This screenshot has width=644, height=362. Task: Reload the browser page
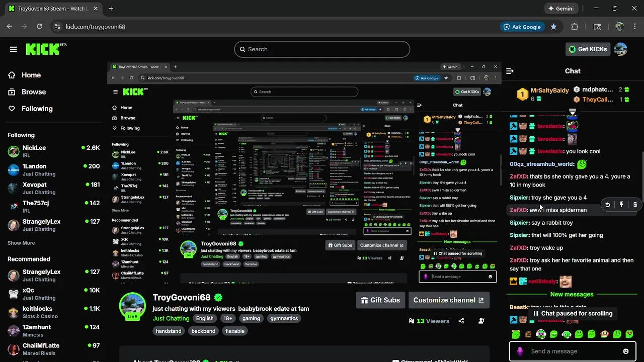(40, 27)
